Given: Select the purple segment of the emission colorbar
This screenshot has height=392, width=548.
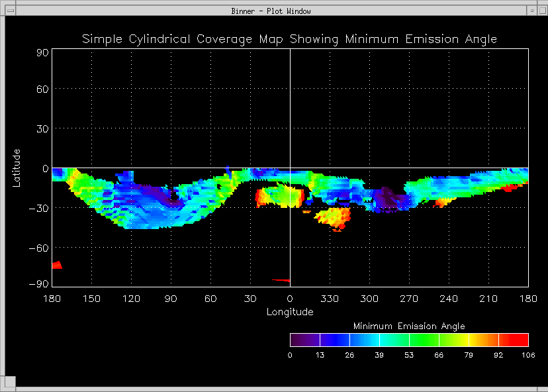Looking at the screenshot, I should coord(304,340).
